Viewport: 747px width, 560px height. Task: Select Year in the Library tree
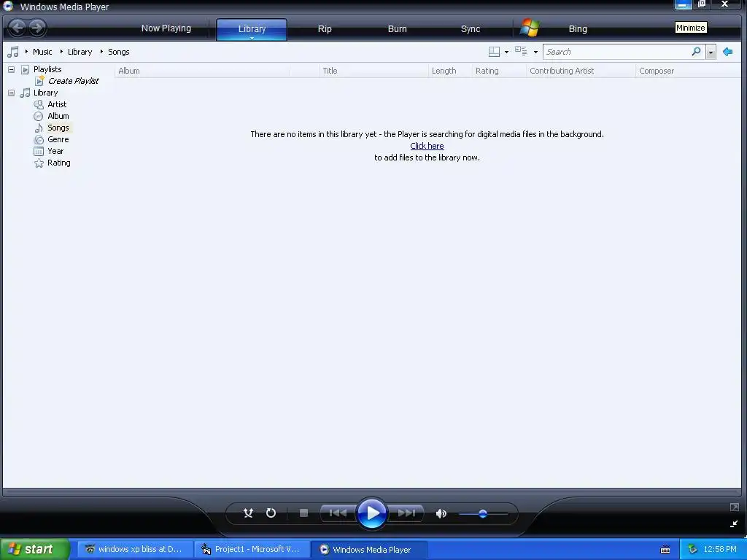coord(55,152)
